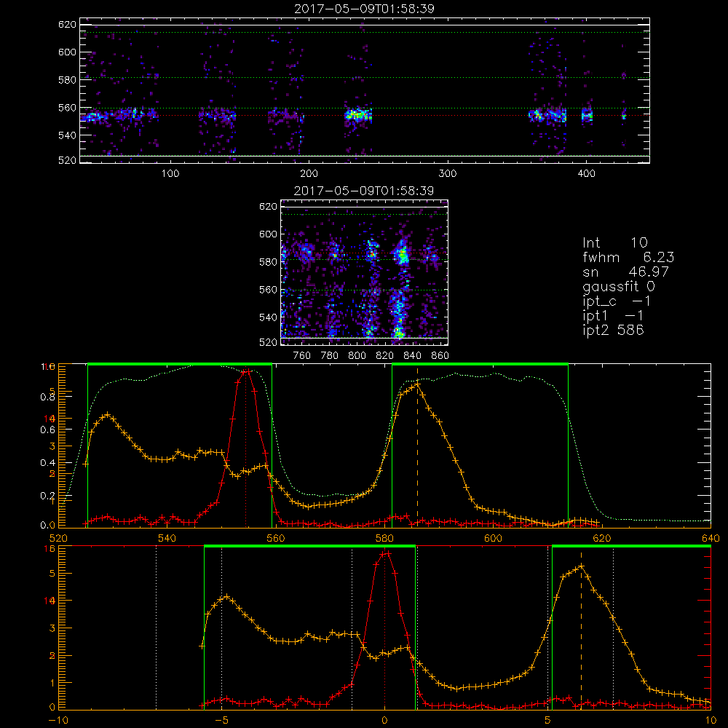Screen dimensions: 728x728
Task: Click y-axis label 560 of the top spectrogram
Action: click(x=67, y=108)
